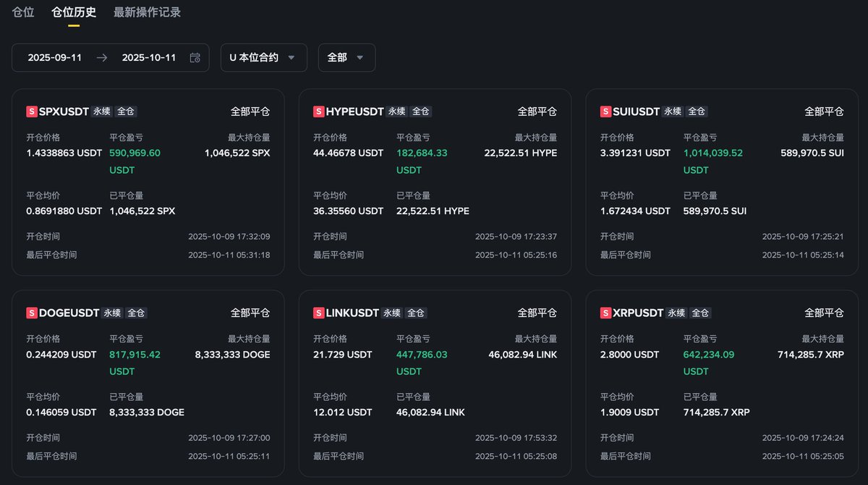The height and width of the screenshot is (485, 868).
Task: Click the 永续 tag on XRPUSDT card
Action: tap(676, 313)
